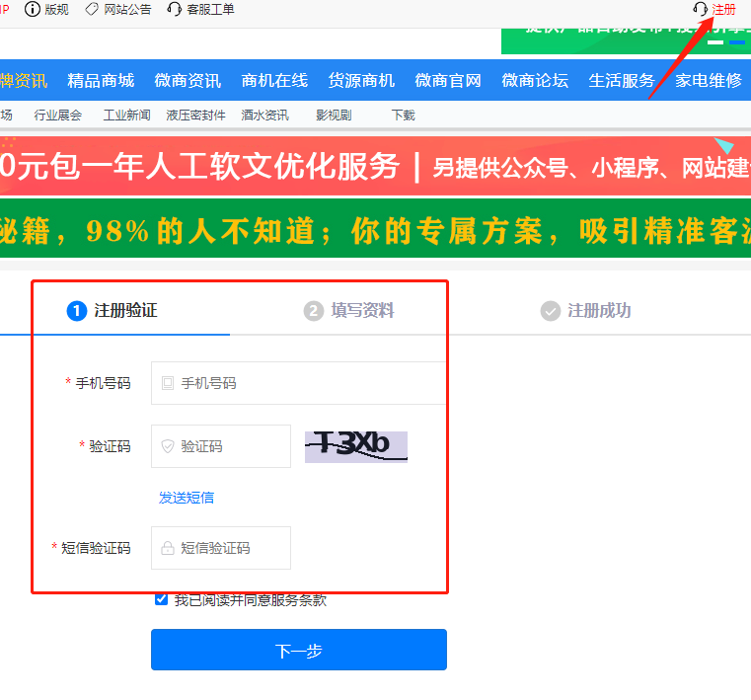Screen dimensions: 751x700
Task: Click the 版规 info icon
Action: pos(33,9)
